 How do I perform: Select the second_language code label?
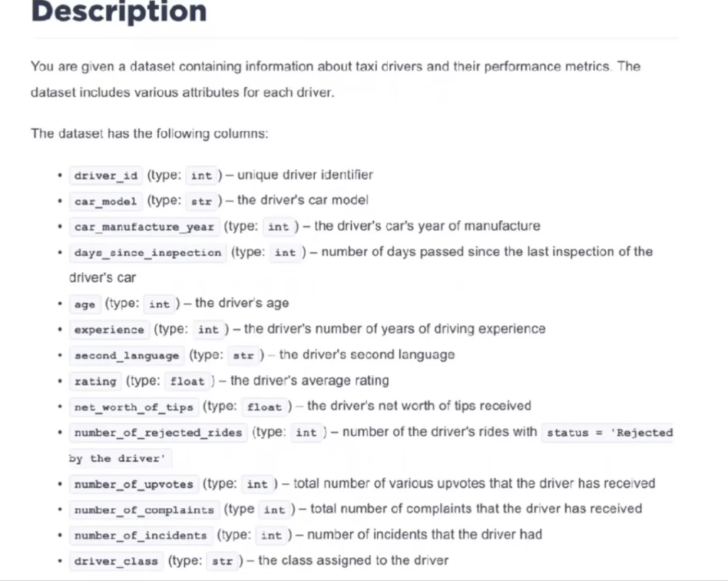[x=127, y=356]
